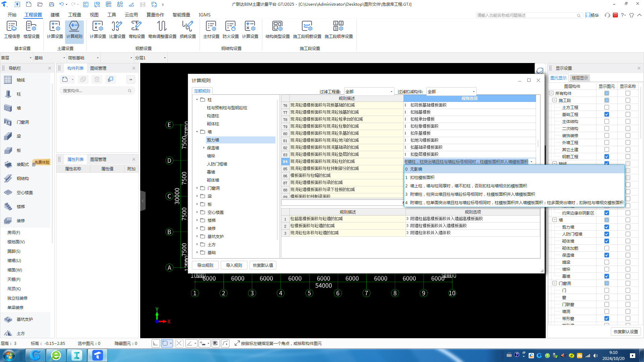Image resolution: width=644 pixels, height=362 pixels.
Task: Open the 过滤扣减构件 dropdown
Action: (451, 92)
